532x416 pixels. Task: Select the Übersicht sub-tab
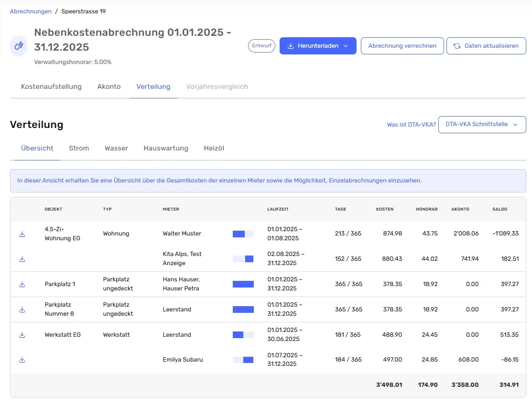click(37, 148)
